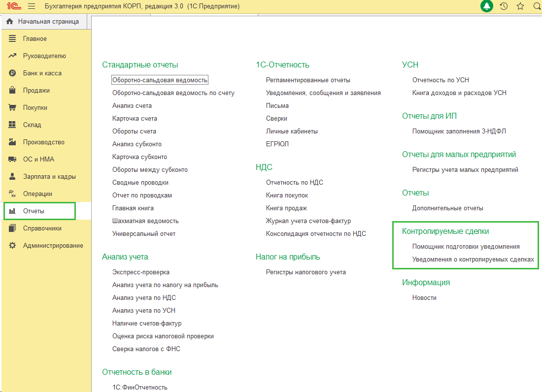Open Уведомления о контролируемых сделках
The width and height of the screenshot is (542, 392).
473,260
